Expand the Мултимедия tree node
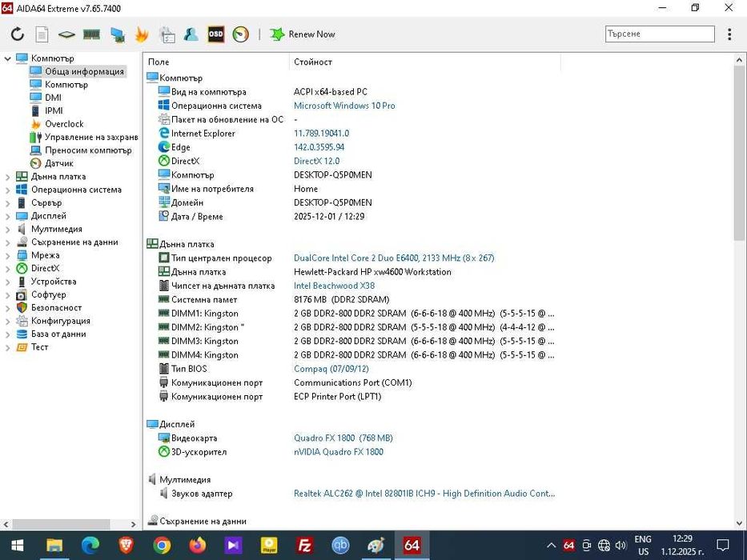The image size is (747, 560). (7, 229)
